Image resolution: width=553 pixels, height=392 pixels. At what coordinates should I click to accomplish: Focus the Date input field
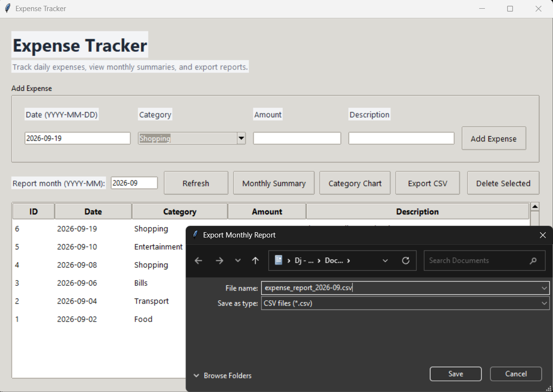78,139
